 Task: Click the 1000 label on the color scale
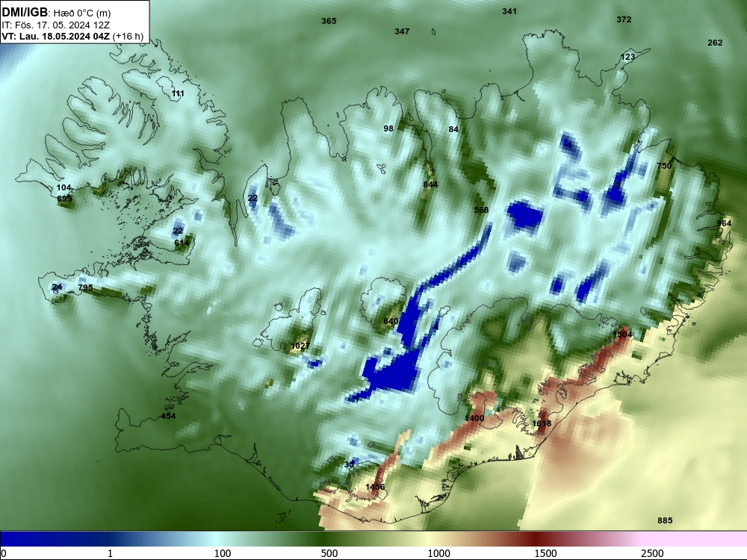pyautogui.click(x=438, y=553)
